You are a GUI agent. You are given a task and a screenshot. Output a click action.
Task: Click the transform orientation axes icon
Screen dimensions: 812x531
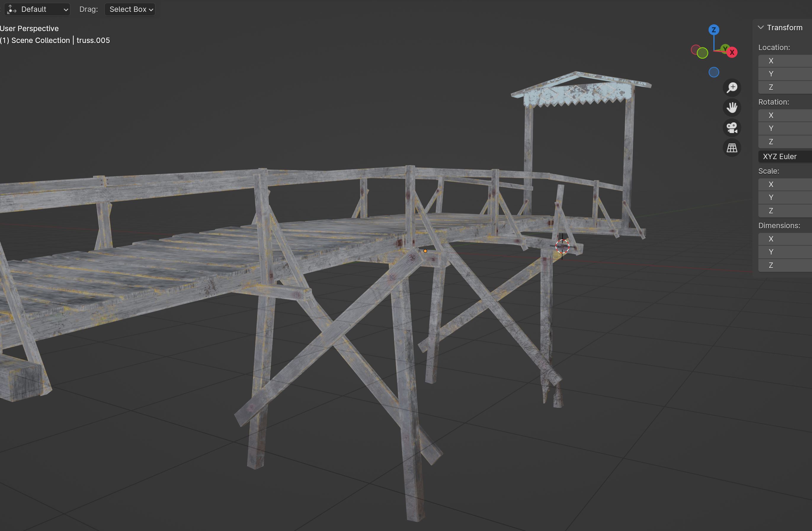click(x=12, y=9)
